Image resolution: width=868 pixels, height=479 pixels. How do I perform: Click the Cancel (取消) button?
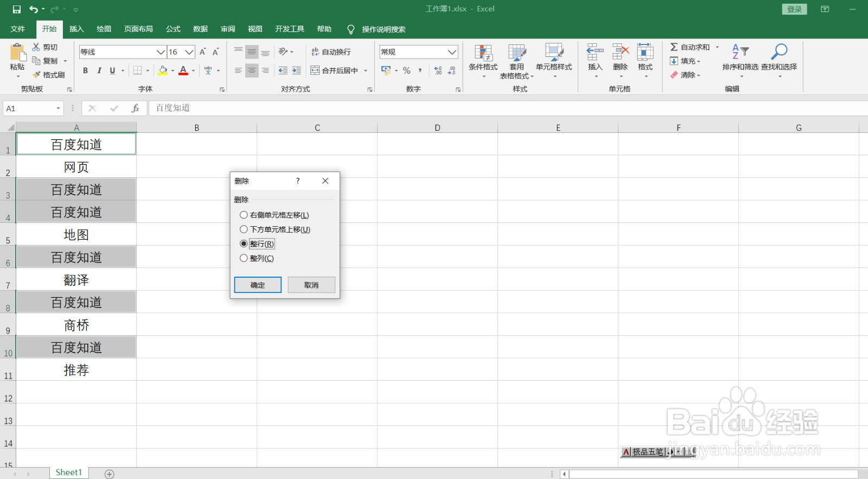click(311, 285)
